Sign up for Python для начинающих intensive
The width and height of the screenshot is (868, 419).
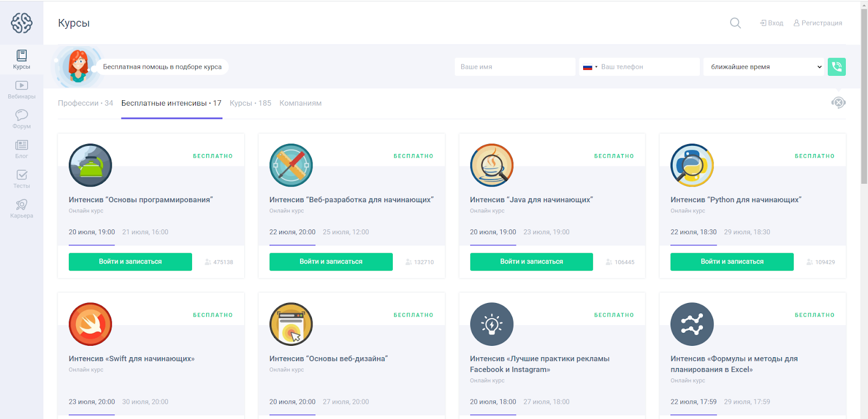(732, 261)
